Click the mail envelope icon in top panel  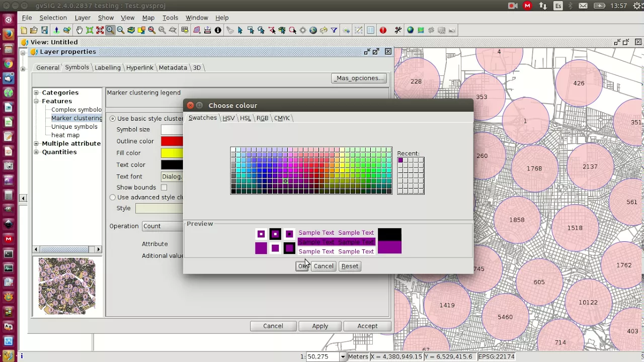click(x=582, y=6)
